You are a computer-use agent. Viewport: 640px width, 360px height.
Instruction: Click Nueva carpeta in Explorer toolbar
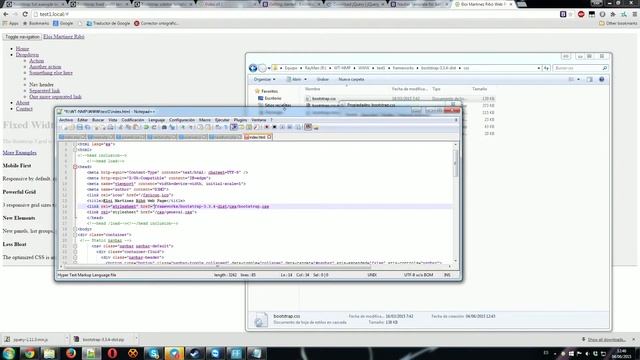click(351, 79)
